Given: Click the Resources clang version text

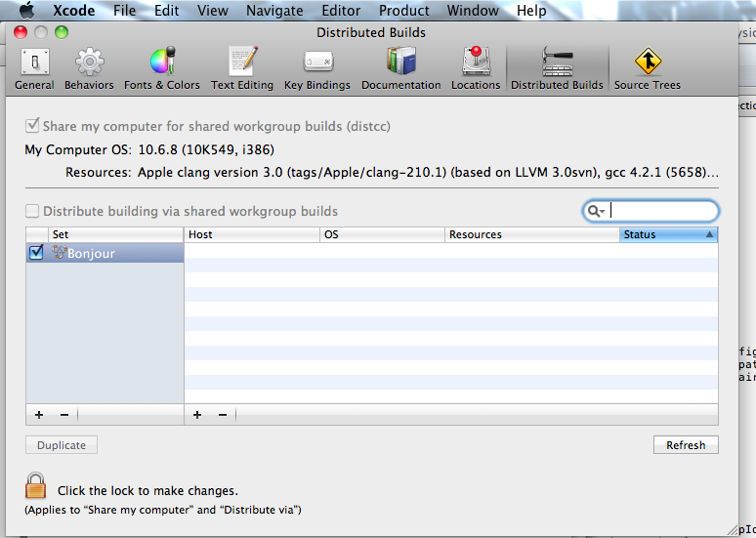Looking at the screenshot, I should click(x=428, y=172).
